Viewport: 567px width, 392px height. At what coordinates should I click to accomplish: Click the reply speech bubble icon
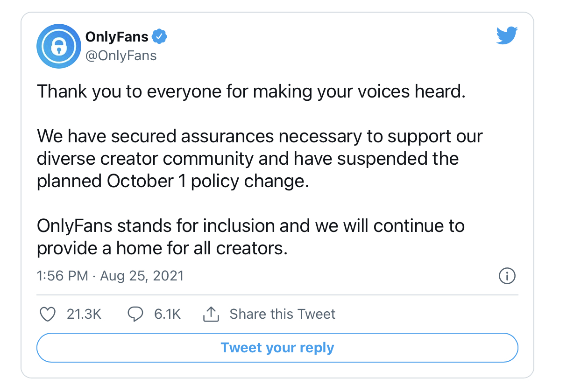[x=135, y=314]
